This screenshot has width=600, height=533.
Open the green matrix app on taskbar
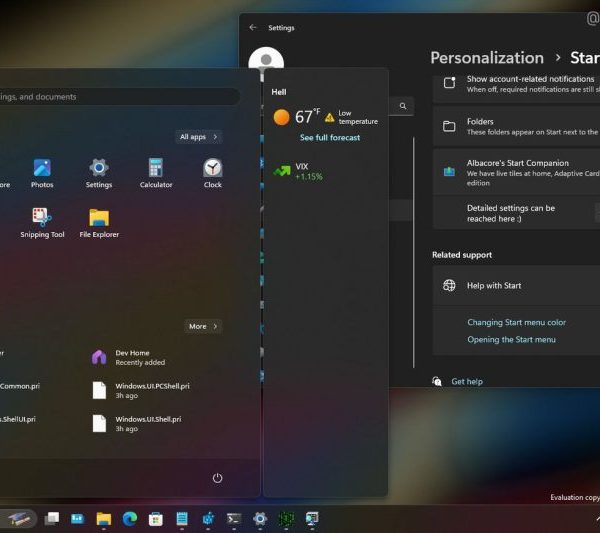(x=286, y=519)
